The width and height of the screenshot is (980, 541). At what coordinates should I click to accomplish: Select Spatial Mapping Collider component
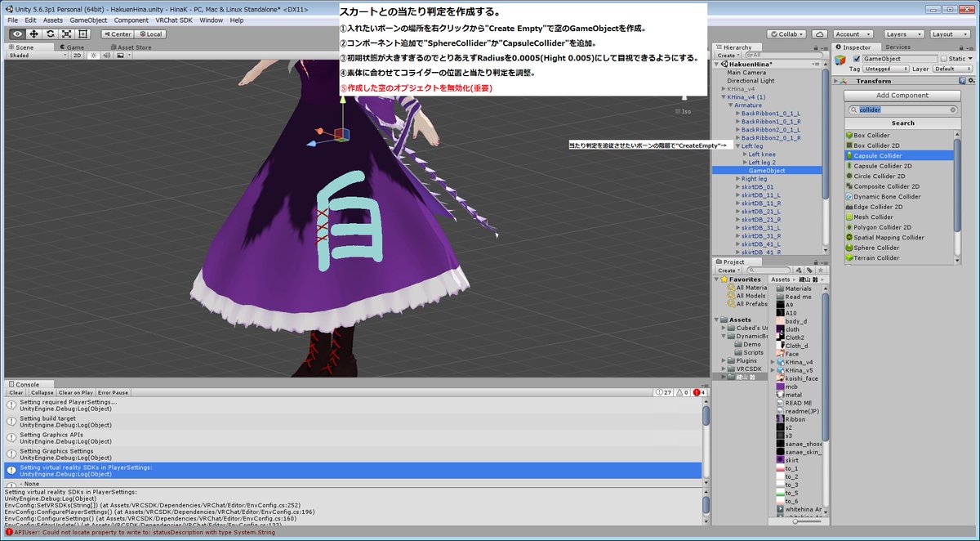tap(899, 237)
